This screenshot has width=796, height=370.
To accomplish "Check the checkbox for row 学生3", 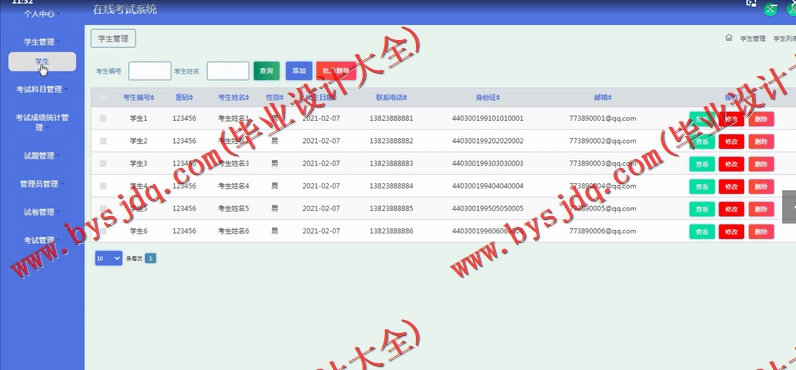I will pyautogui.click(x=103, y=163).
